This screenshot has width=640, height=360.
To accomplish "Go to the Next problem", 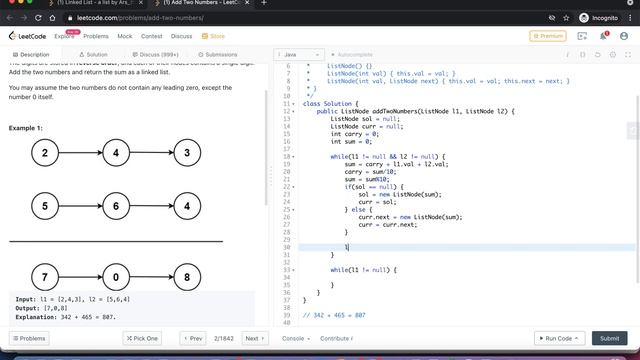I will pos(255,338).
